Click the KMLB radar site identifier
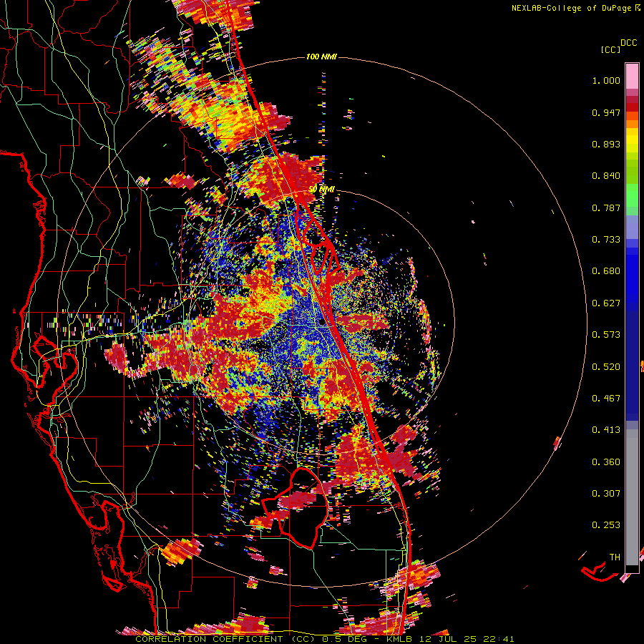 click(399, 639)
